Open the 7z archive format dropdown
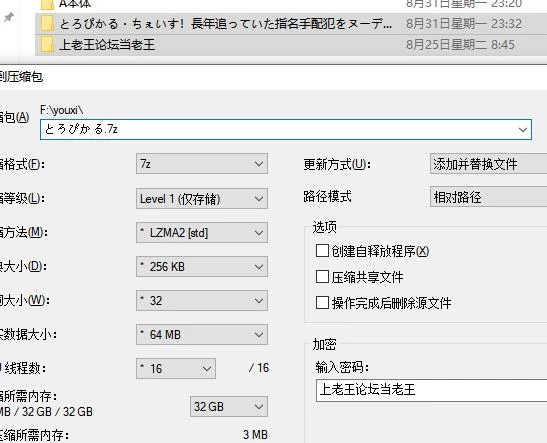The height and width of the screenshot is (443, 547). coord(202,164)
